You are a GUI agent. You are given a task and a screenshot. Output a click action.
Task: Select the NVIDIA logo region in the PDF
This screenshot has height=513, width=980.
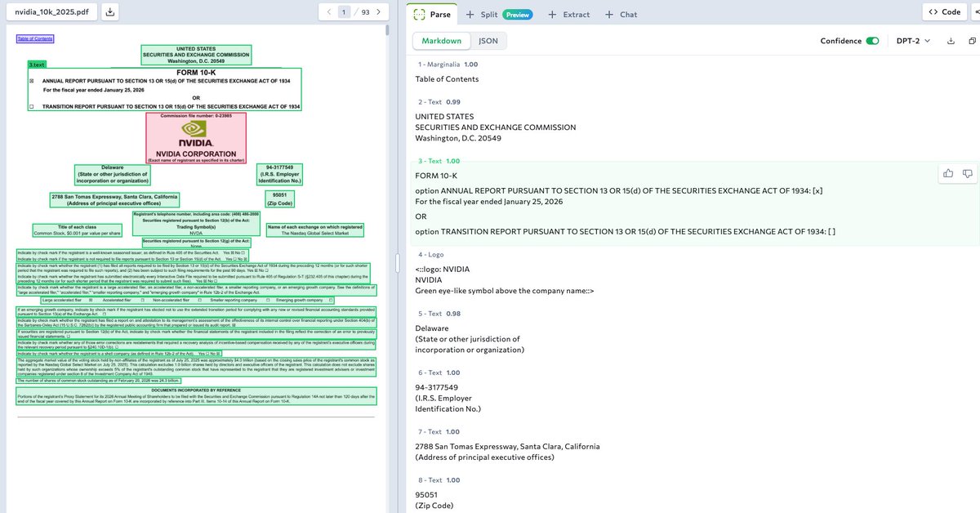pyautogui.click(x=196, y=137)
